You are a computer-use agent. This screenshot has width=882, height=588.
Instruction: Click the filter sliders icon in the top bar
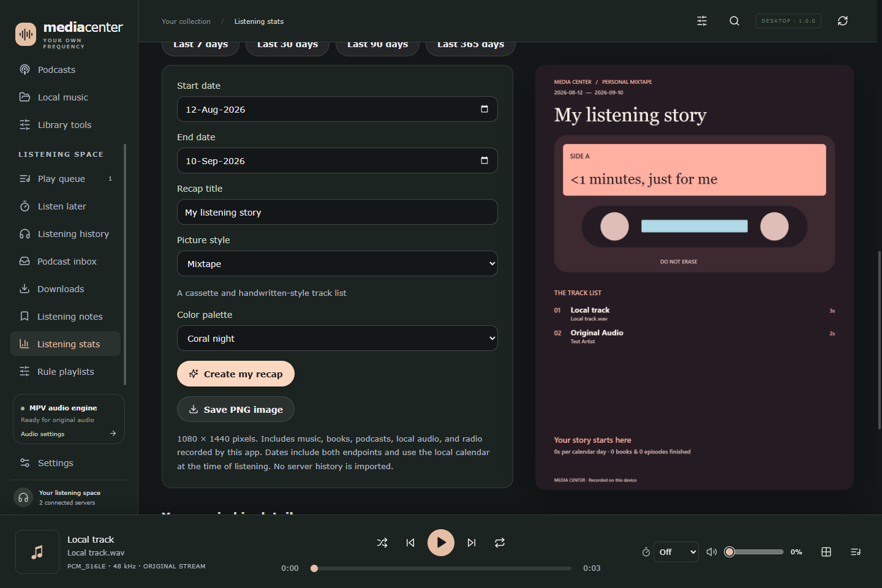pos(702,21)
